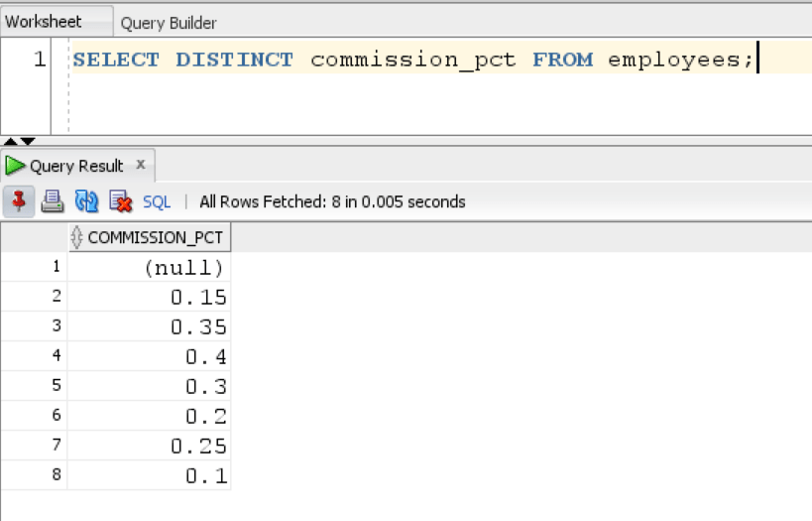Refresh the query results
Viewport: 812px width, 521px height.
click(x=87, y=201)
